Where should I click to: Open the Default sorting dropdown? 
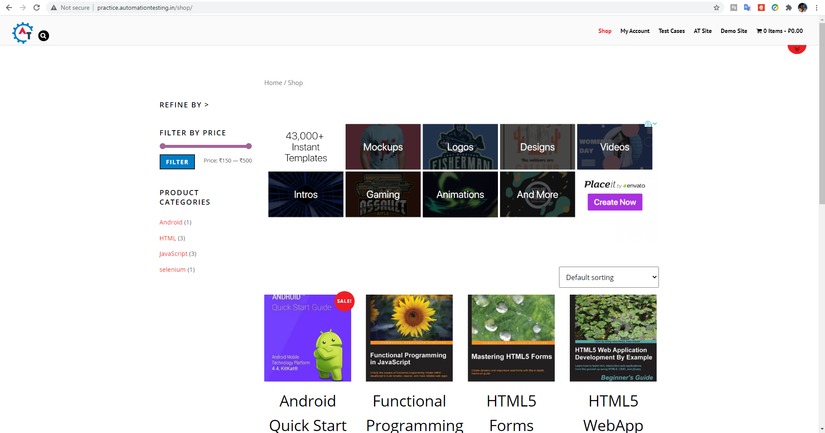point(608,277)
